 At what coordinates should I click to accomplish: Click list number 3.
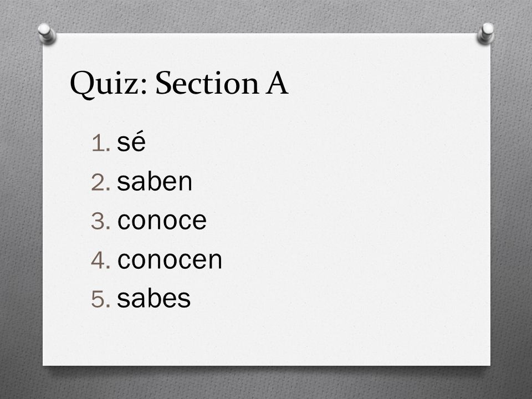101,222
